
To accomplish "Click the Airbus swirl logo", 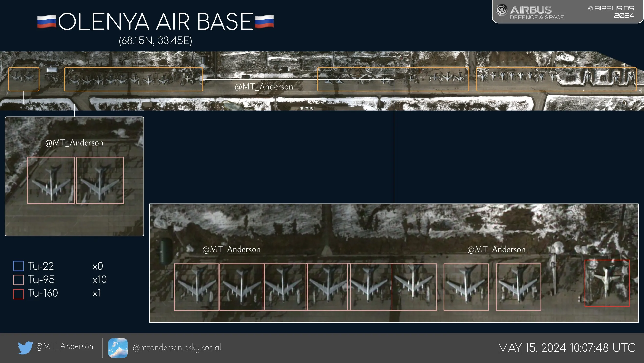I will pos(501,10).
